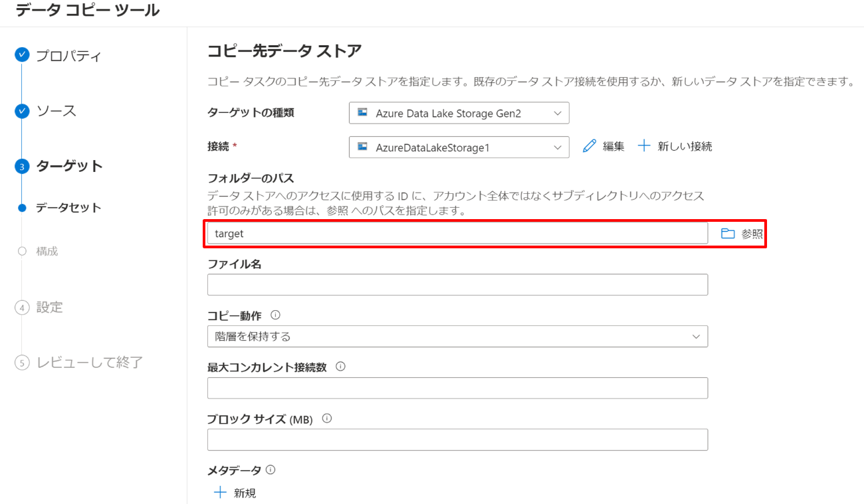This screenshot has height=504, width=864.
Task: Open the 接続 AzureDataLakeStorage1 dropdown
Action: coord(459,147)
